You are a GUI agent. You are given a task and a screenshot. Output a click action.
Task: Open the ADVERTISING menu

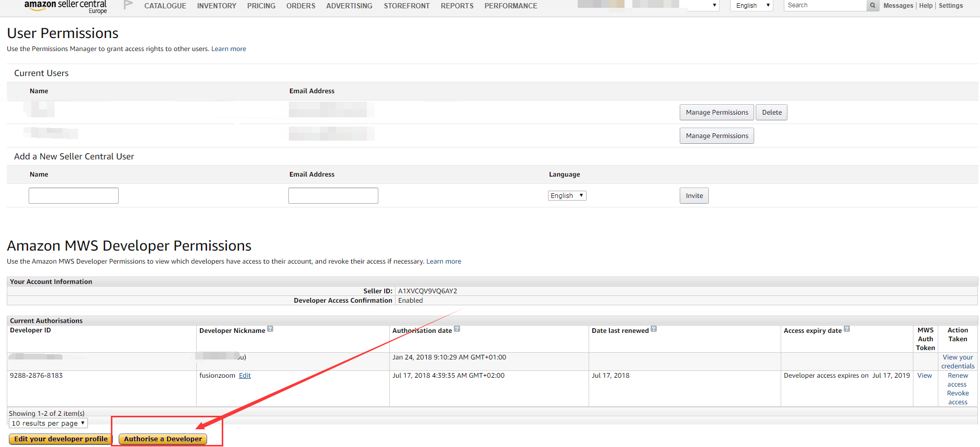click(349, 6)
